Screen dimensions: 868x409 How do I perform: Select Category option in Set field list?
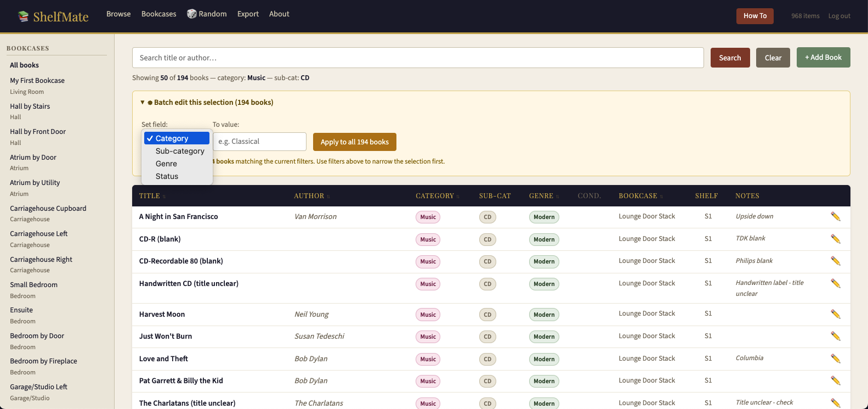(x=177, y=138)
